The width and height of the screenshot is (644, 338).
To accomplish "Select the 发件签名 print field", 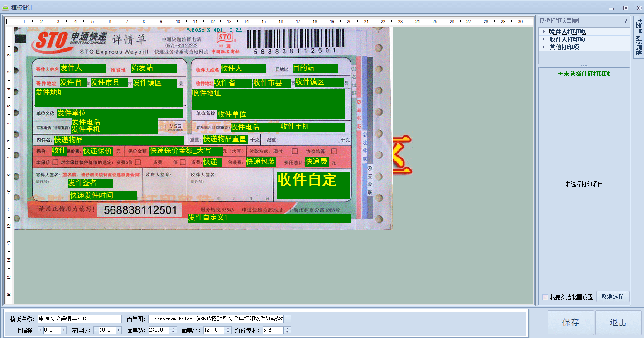I will point(91,183).
